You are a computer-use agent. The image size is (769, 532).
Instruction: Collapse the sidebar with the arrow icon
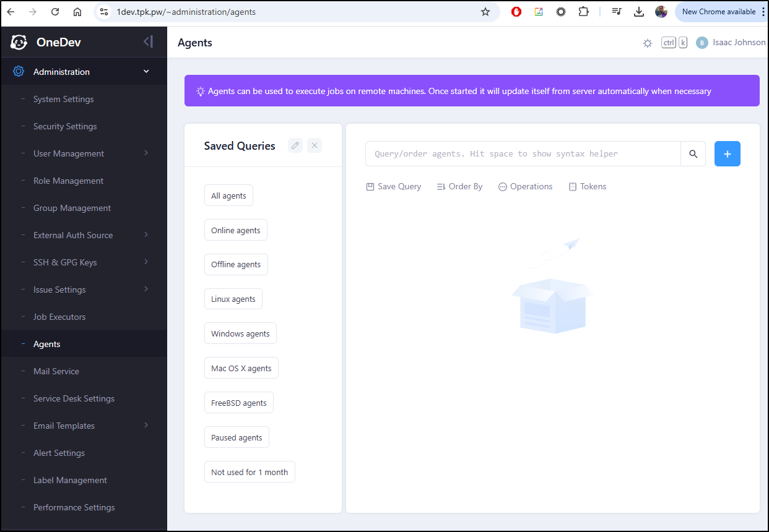(148, 42)
